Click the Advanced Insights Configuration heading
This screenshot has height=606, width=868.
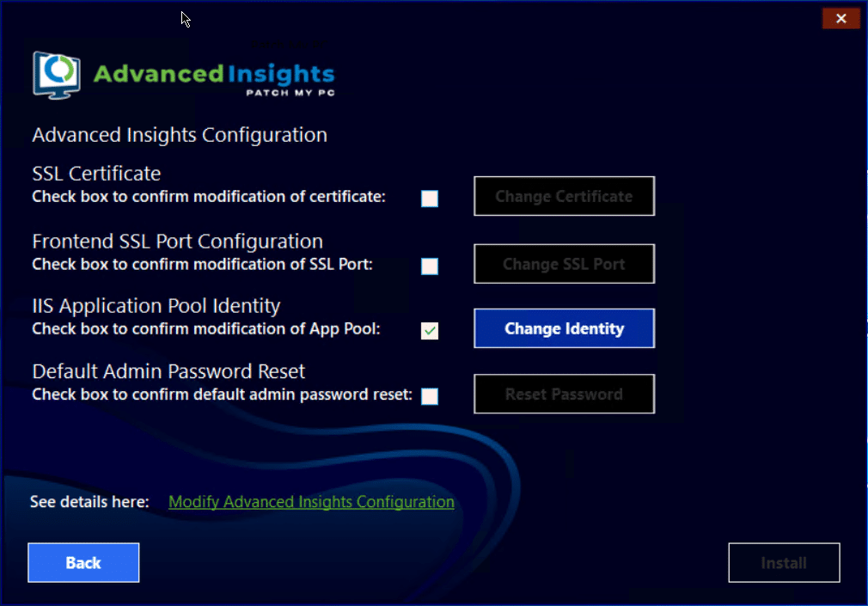[180, 135]
